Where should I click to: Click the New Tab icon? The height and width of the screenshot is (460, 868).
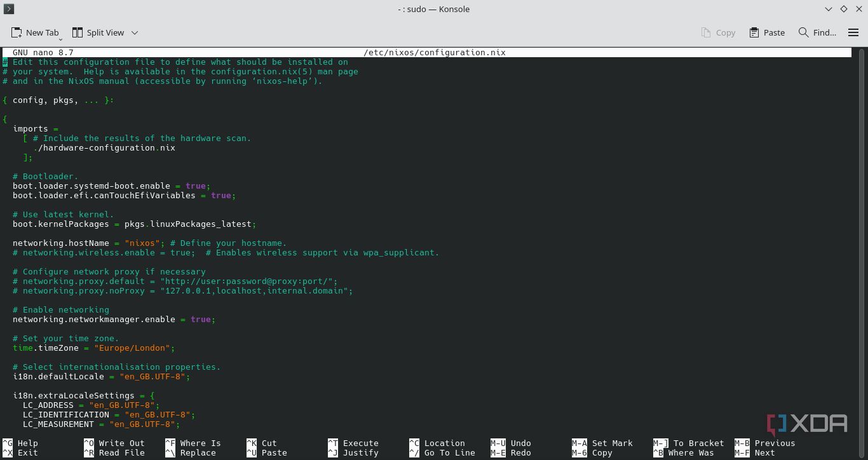[17, 32]
